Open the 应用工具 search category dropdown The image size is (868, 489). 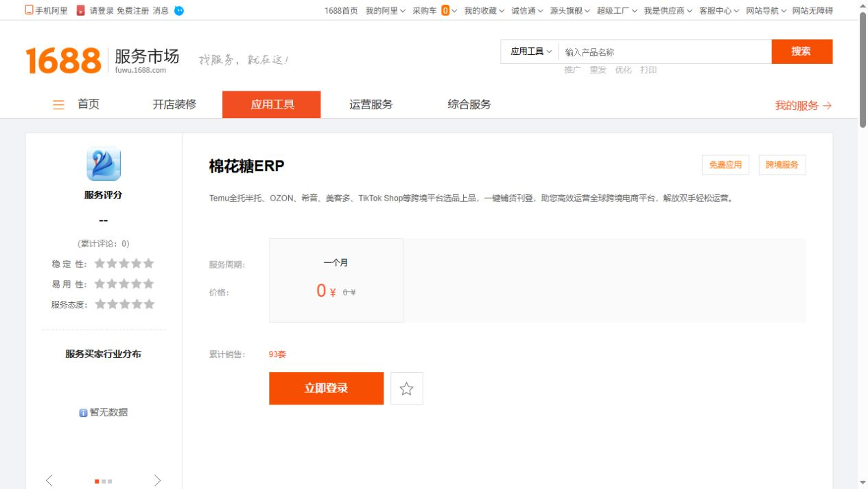coord(530,52)
